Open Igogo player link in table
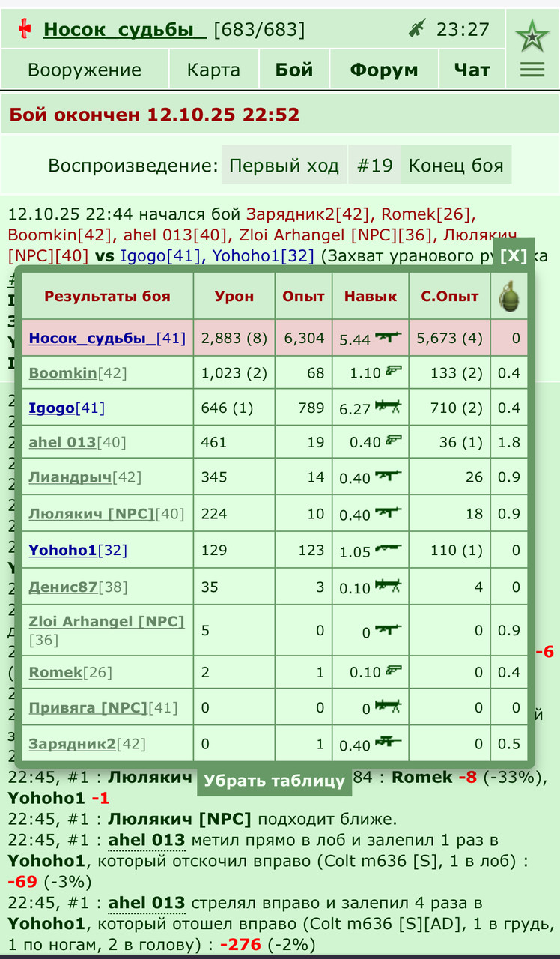 (x=52, y=408)
